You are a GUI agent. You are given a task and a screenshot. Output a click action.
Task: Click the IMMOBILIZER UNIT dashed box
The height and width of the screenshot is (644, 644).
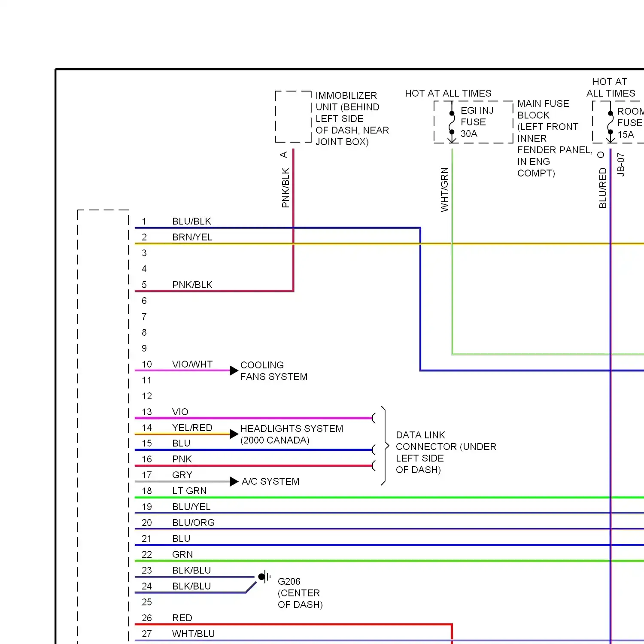tap(293, 116)
